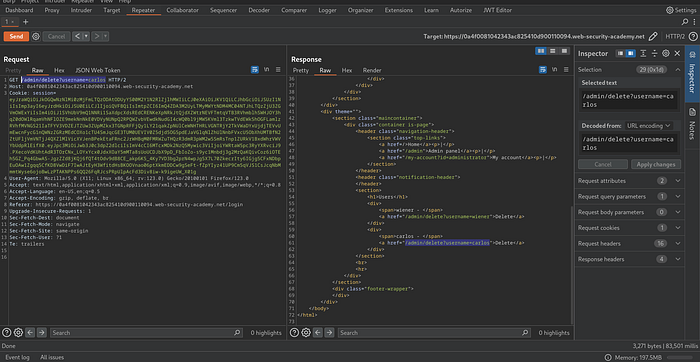Click request search help question icon
Screen dimensions: 700x362
7,333
